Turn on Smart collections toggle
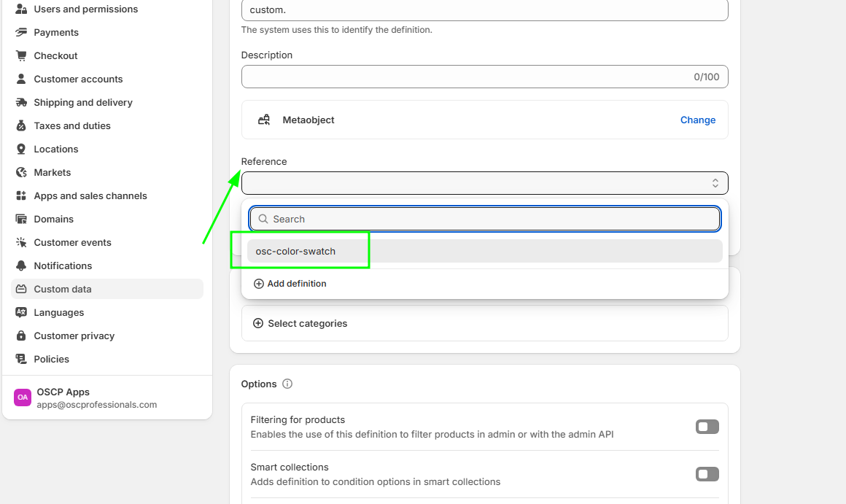The width and height of the screenshot is (846, 504). pos(707,474)
